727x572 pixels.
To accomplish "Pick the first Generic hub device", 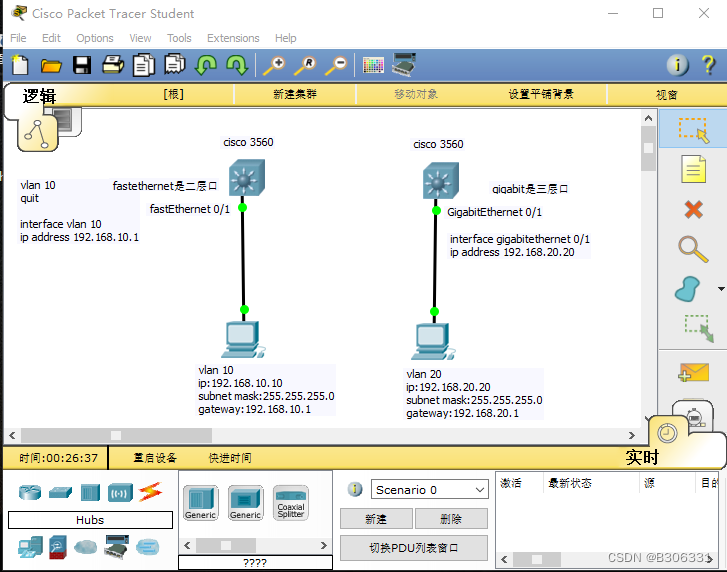I will pyautogui.click(x=200, y=503).
